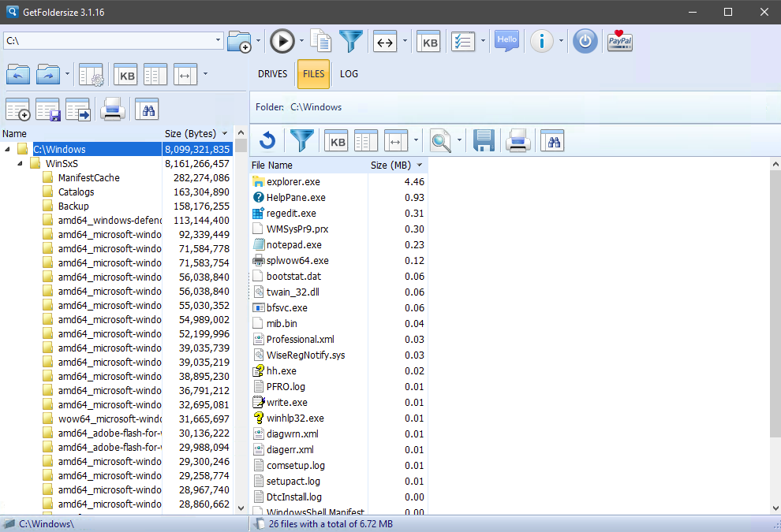The width and height of the screenshot is (781, 532).
Task: Switch to the LOG tab
Action: click(349, 73)
